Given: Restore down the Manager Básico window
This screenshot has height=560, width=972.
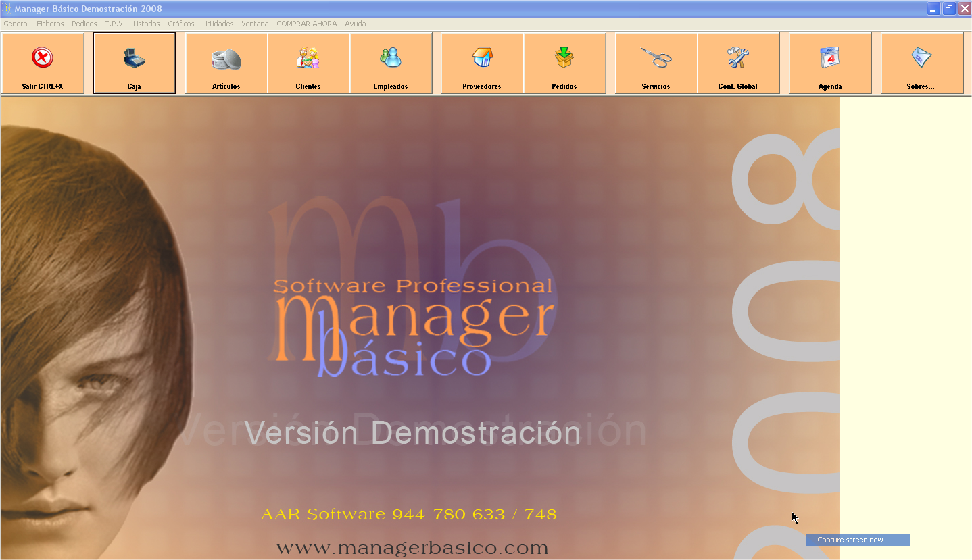Looking at the screenshot, I should coord(949,9).
